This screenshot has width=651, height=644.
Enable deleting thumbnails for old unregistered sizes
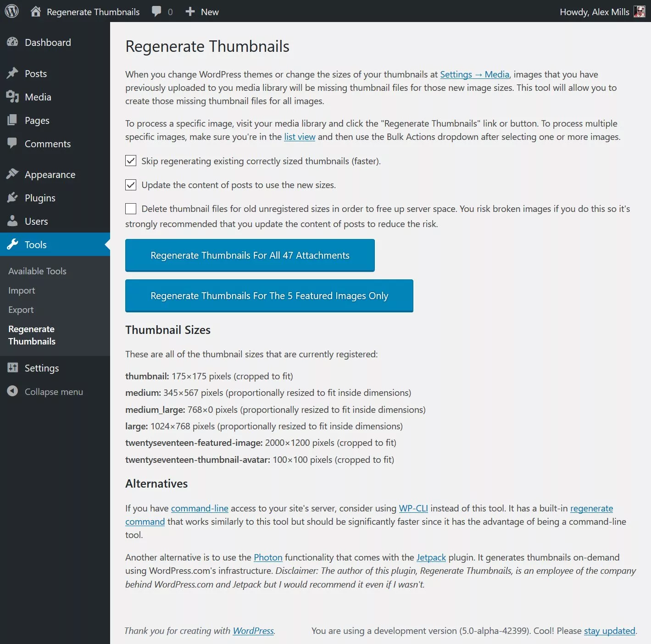(131, 209)
